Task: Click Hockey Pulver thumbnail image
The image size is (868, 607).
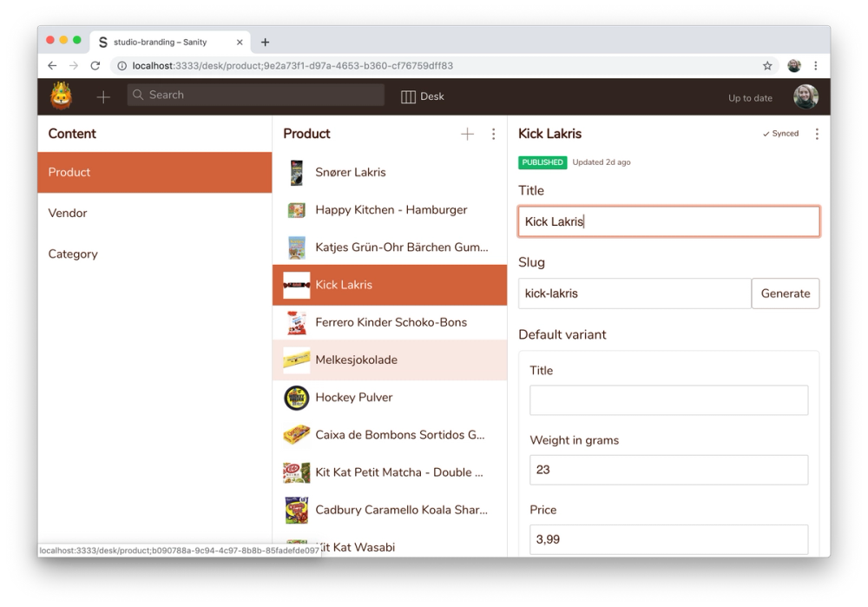Action: point(297,398)
